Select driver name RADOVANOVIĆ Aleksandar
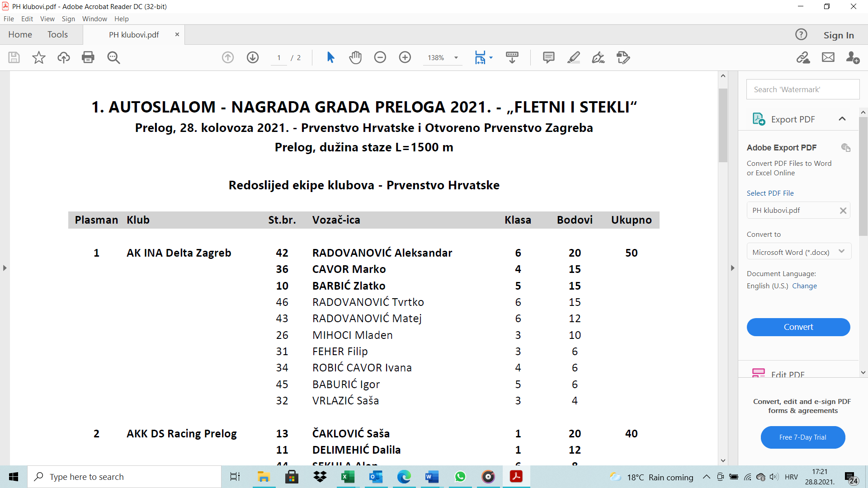The width and height of the screenshot is (868, 488). pos(382,253)
